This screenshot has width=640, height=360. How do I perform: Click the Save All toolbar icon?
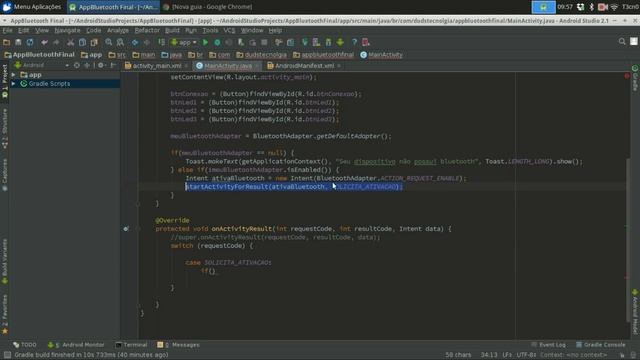(18, 42)
